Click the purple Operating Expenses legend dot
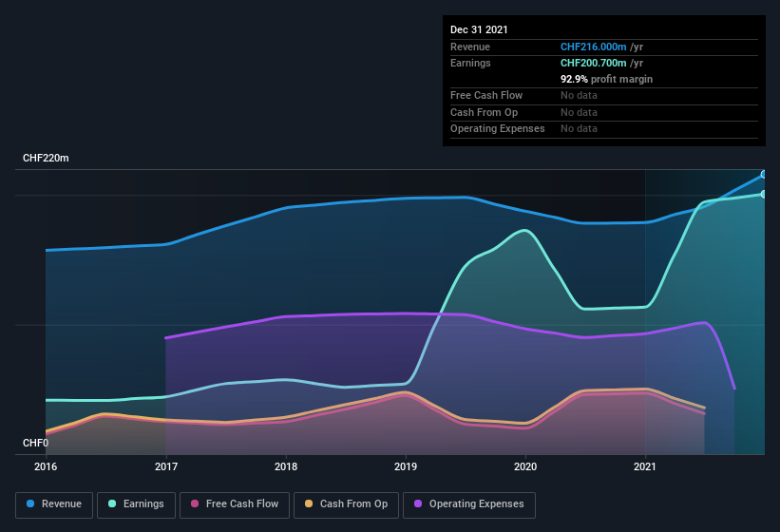 [x=418, y=503]
